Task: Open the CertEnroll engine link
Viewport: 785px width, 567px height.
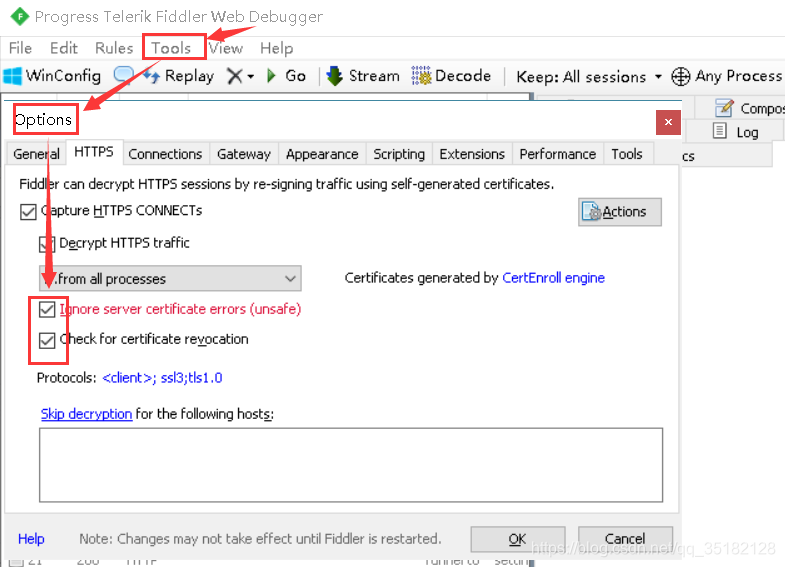Action: tap(553, 278)
